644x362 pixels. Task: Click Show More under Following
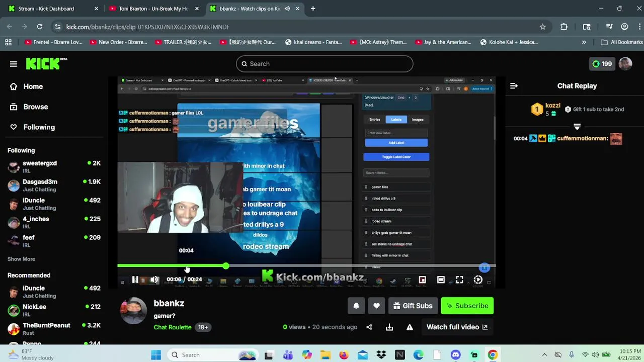point(21,259)
